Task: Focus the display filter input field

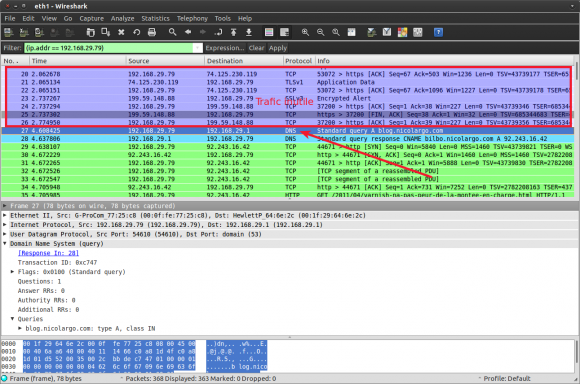Action: (x=109, y=48)
